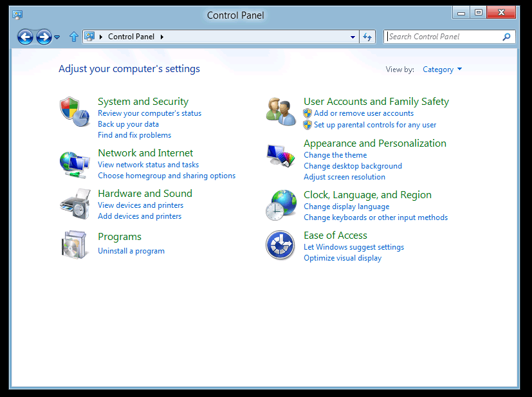Image resolution: width=532 pixels, height=397 pixels.
Task: Select Control Panel breadcrumb in address bar
Action: (x=131, y=37)
